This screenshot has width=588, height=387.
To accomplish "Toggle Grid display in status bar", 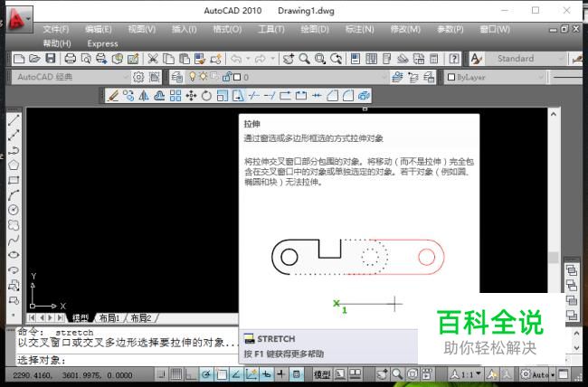I will (175, 373).
